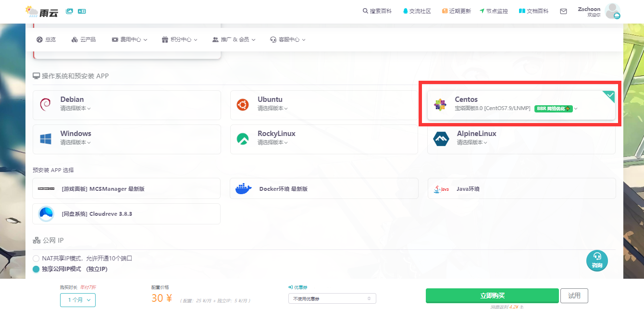Choose the Java环境 icon
The image size is (644, 309).
[441, 189]
